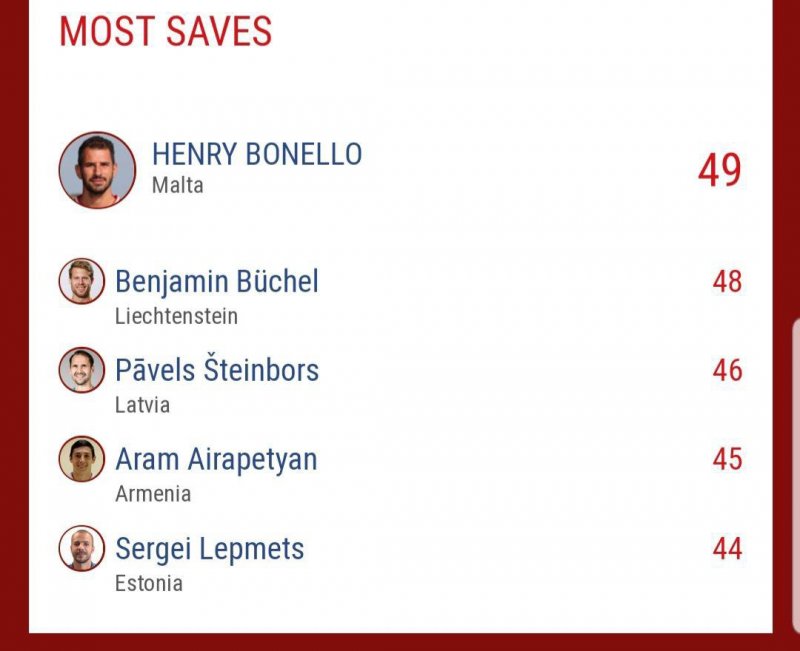Select the Latvia country label

[143, 405]
